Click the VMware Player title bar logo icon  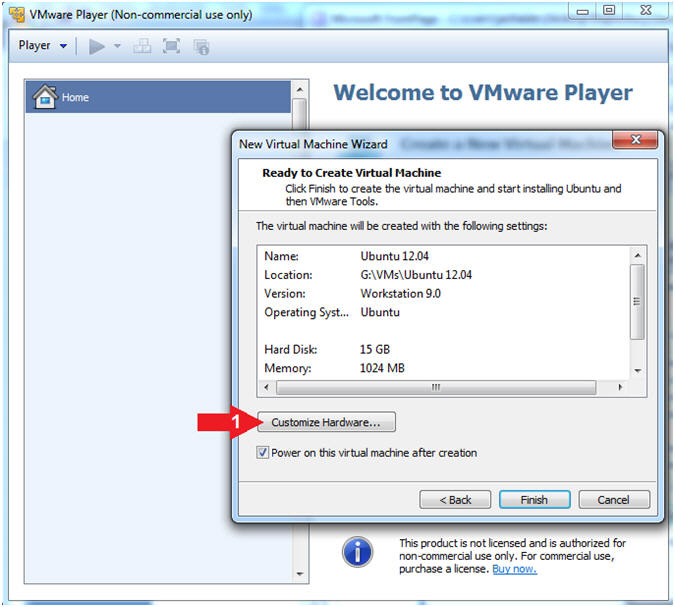click(x=17, y=14)
